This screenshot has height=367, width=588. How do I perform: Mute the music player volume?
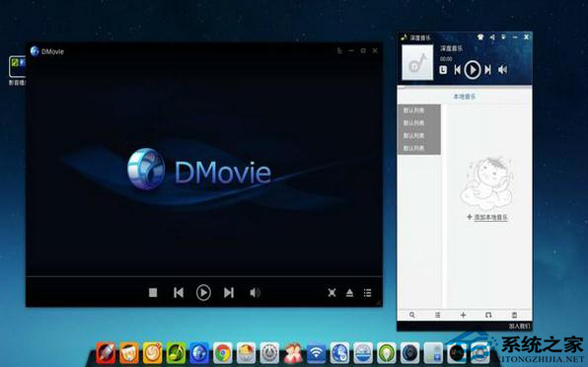(502, 70)
